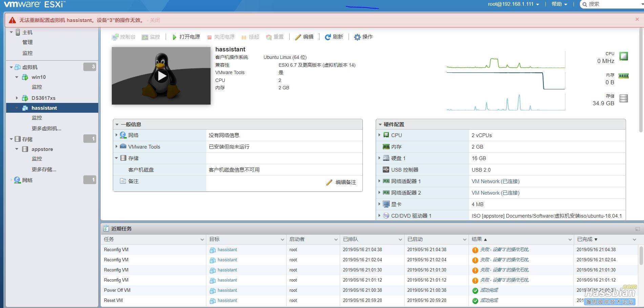Click the 控制台 console button
This screenshot has width=644, height=308.
tap(124, 37)
